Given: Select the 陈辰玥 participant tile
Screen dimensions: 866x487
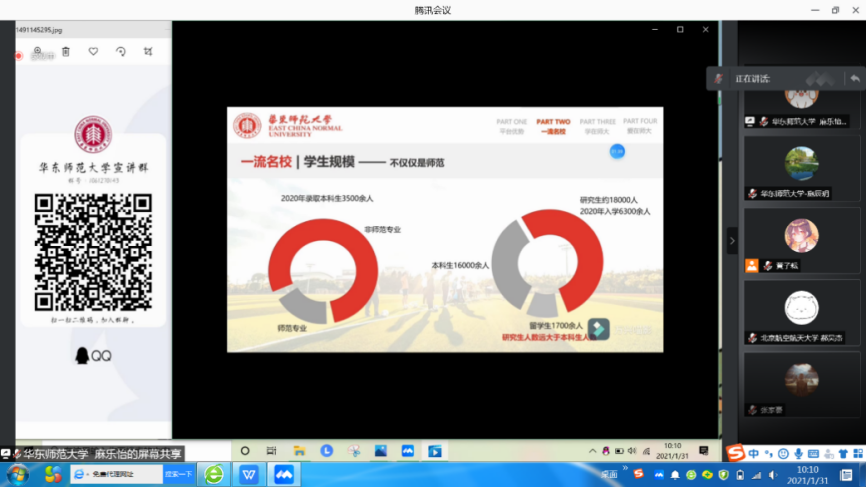Looking at the screenshot, I should [x=801, y=169].
